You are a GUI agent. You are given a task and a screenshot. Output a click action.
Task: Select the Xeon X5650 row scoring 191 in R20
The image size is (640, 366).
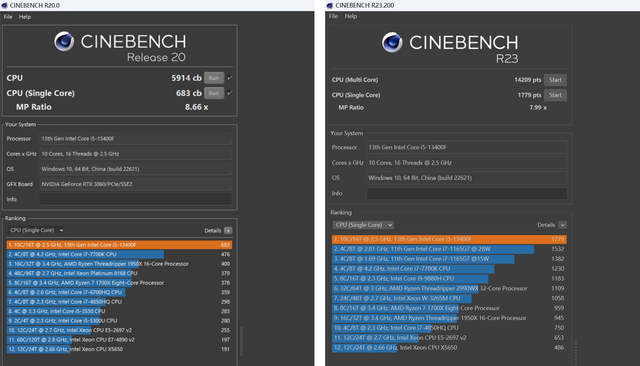[119, 349]
